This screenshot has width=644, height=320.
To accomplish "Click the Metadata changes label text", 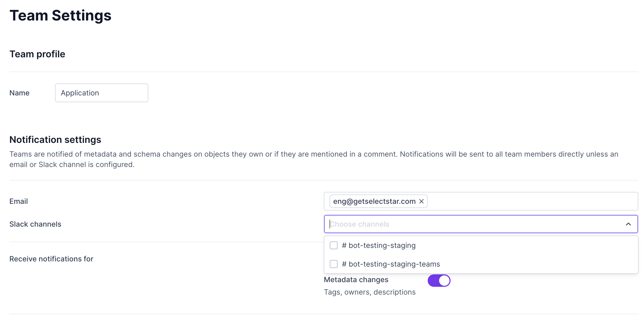I will pos(356,280).
